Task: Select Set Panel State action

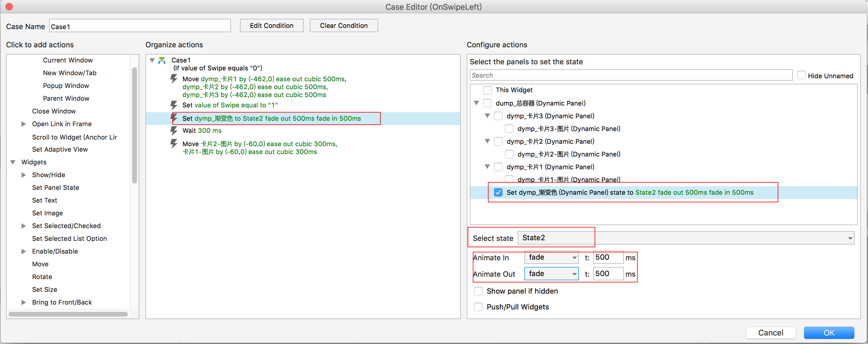Action: [55, 187]
